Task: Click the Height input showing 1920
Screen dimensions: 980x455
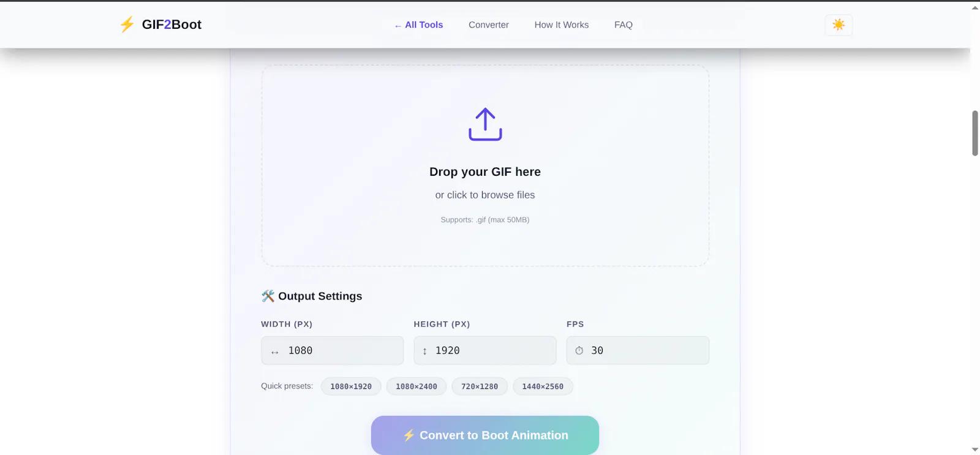Action: click(x=485, y=350)
